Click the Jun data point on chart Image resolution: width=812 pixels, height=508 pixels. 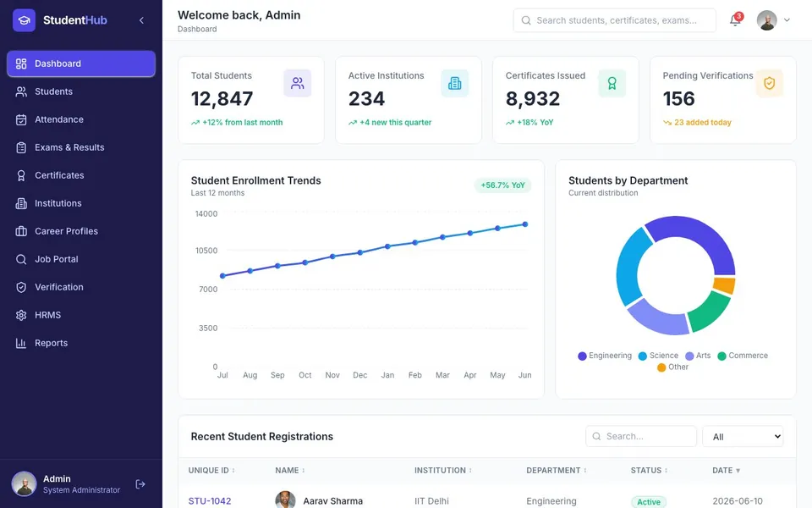(525, 224)
